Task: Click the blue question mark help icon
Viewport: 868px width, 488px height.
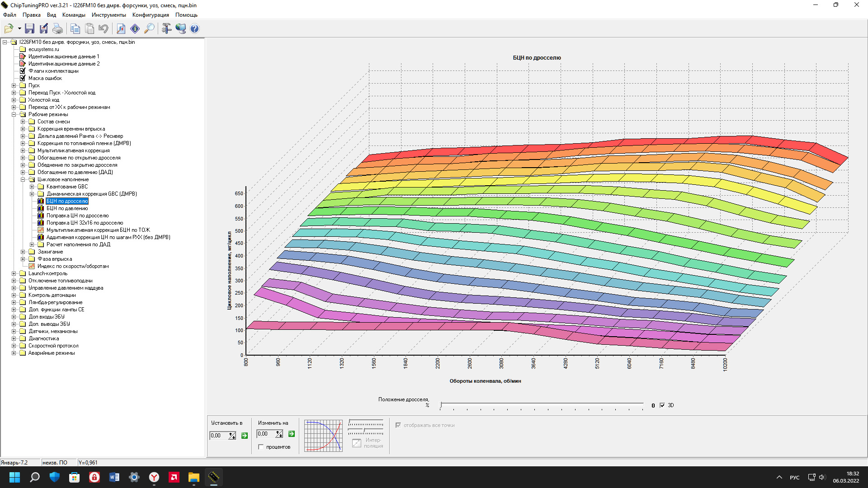Action: tap(194, 29)
